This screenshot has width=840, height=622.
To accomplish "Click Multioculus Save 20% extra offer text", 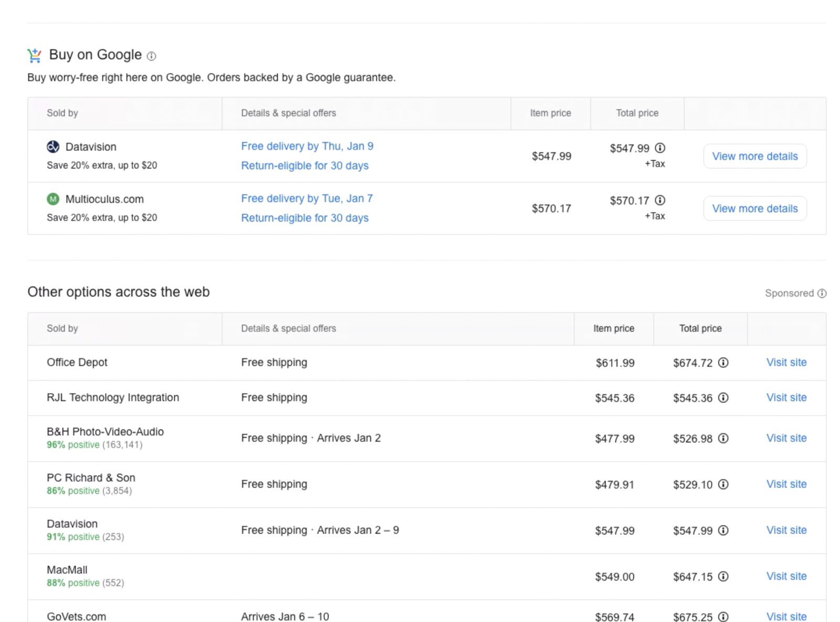I will pyautogui.click(x=102, y=217).
